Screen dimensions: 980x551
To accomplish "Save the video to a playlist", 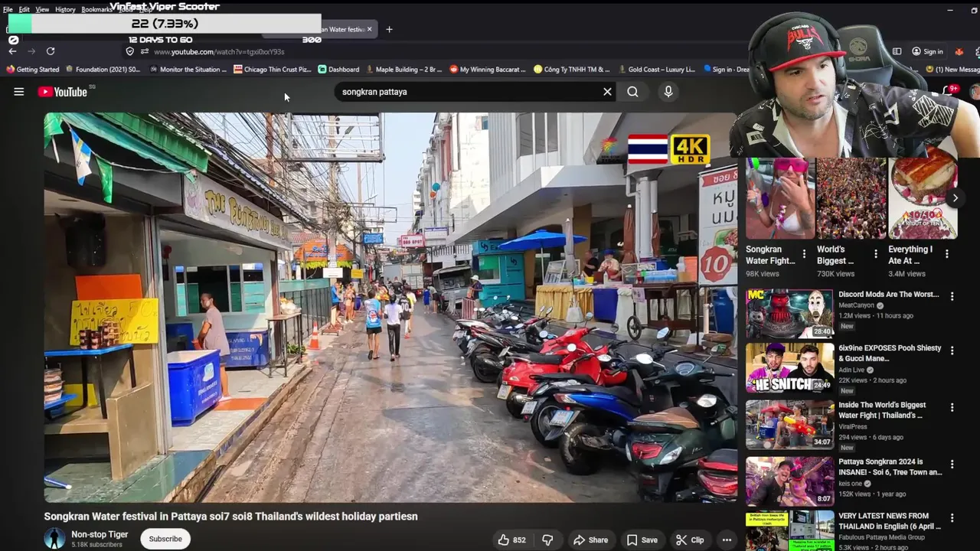I will [642, 540].
